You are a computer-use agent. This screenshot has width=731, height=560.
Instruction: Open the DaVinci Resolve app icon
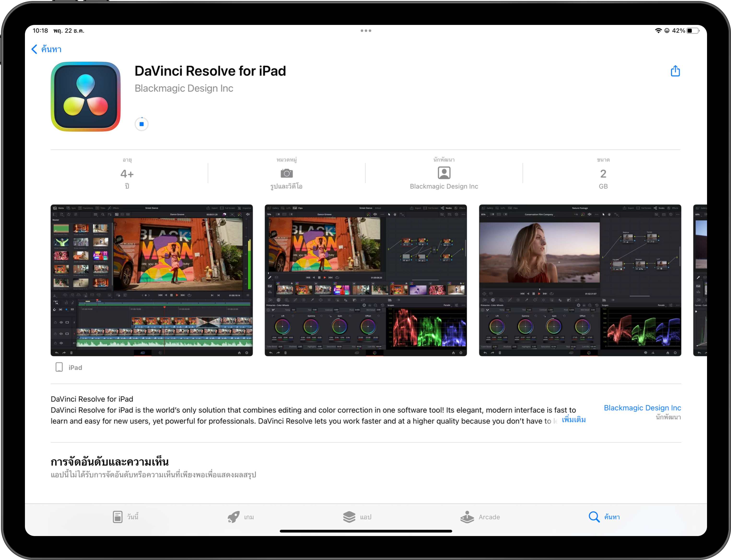[x=85, y=96]
